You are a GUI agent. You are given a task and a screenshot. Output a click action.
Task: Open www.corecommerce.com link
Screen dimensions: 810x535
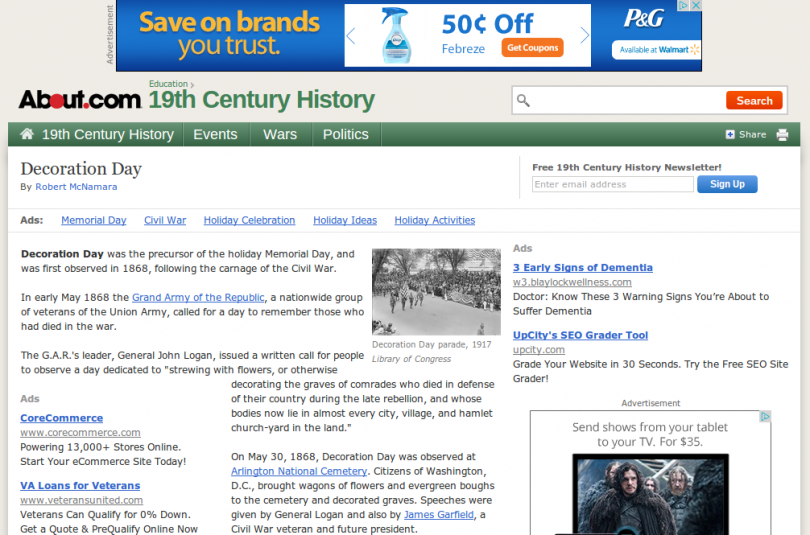(x=80, y=432)
